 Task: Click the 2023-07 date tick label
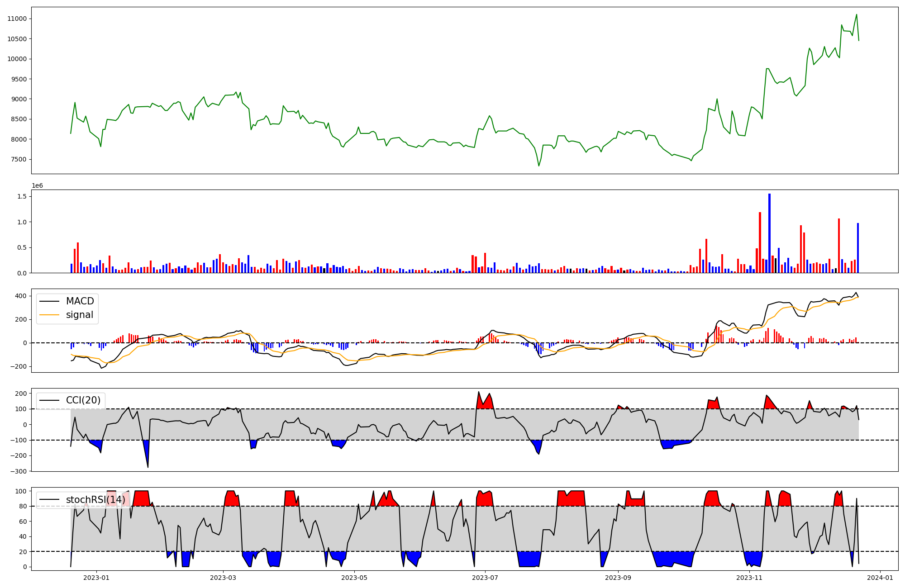click(x=486, y=578)
